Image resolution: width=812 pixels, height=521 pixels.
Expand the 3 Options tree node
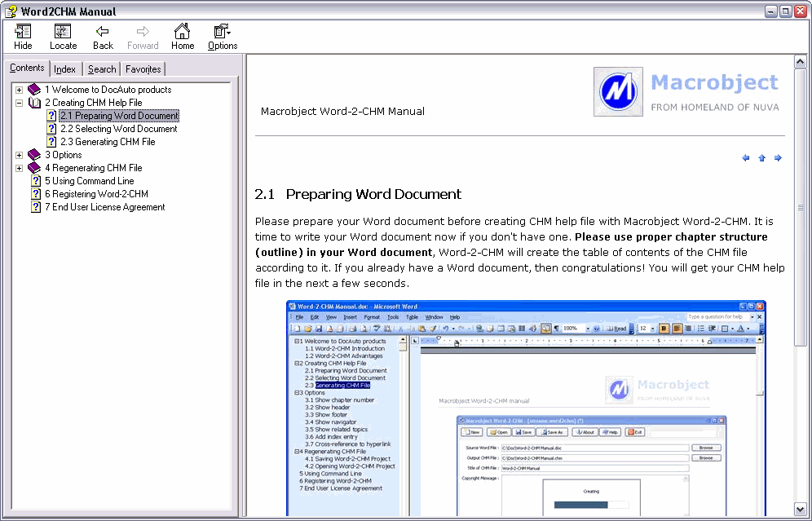point(18,154)
